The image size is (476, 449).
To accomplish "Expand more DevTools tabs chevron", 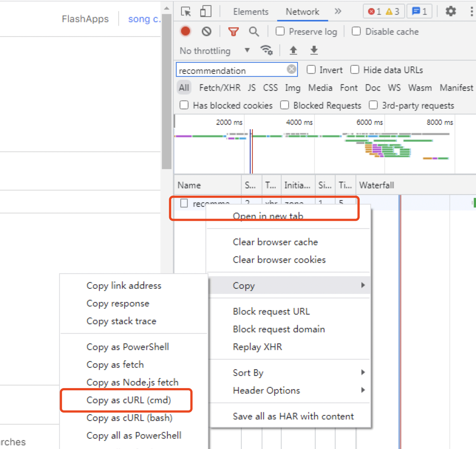I will (338, 11).
